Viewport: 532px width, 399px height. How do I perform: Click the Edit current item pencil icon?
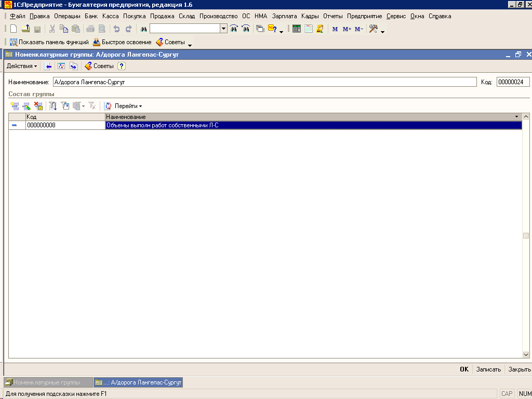click(26, 106)
